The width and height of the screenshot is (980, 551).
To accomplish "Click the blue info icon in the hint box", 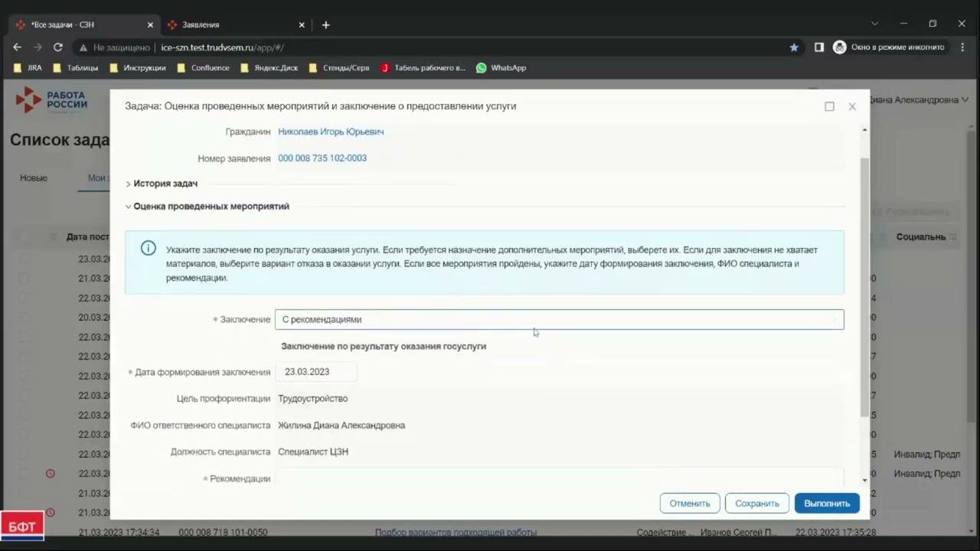I will (149, 248).
